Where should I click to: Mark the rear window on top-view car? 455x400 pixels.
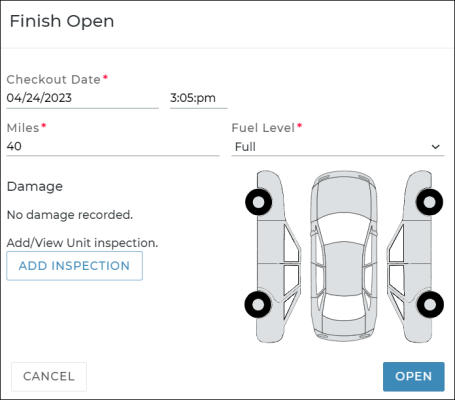[x=344, y=307]
